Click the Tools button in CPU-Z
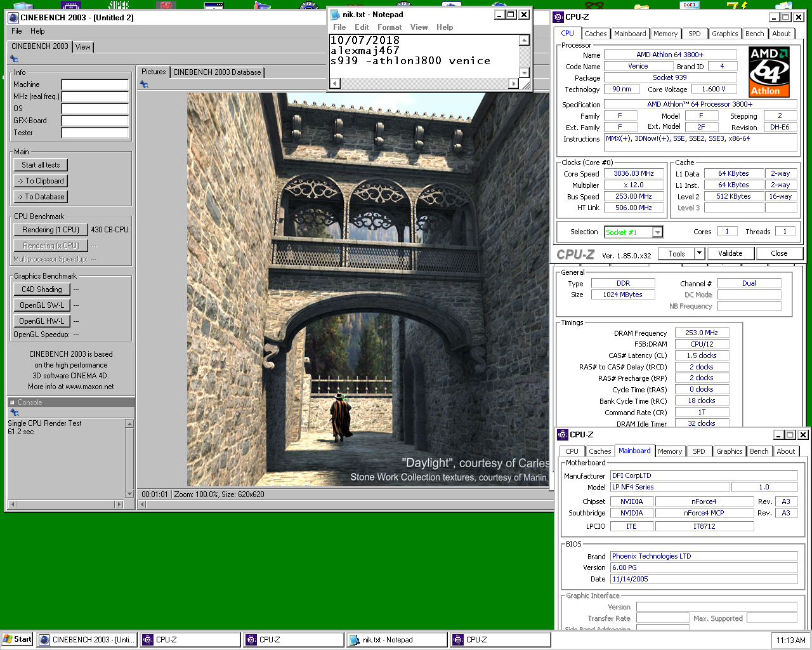This screenshot has height=650, width=812. (676, 253)
